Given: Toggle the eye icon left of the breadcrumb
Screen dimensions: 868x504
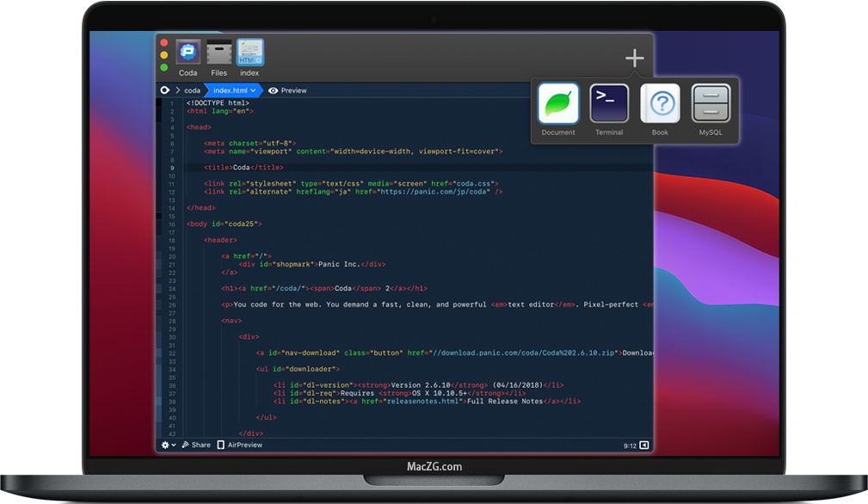Looking at the screenshot, I should click(x=164, y=89).
